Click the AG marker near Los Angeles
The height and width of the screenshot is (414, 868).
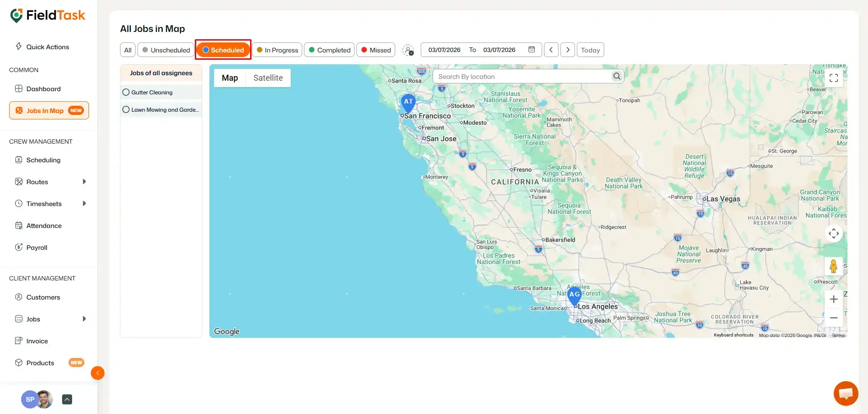pyautogui.click(x=575, y=296)
